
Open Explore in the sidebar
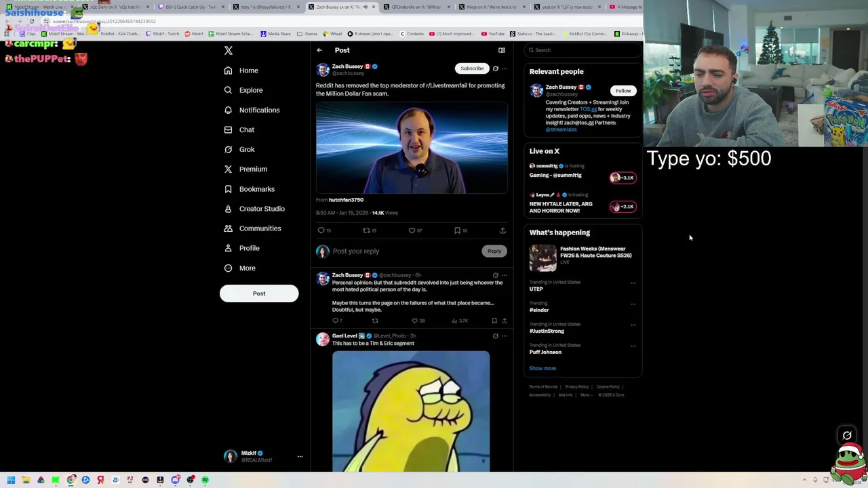[243, 90]
